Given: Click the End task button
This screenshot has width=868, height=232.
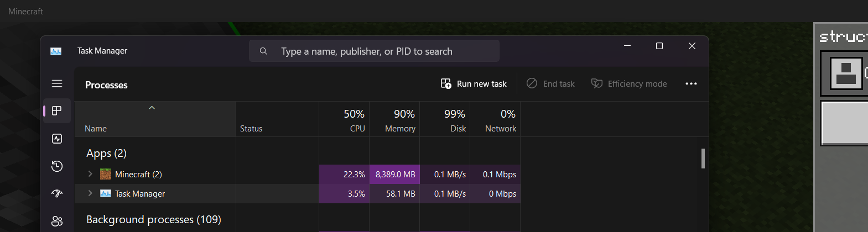Looking at the screenshot, I should 550,84.
